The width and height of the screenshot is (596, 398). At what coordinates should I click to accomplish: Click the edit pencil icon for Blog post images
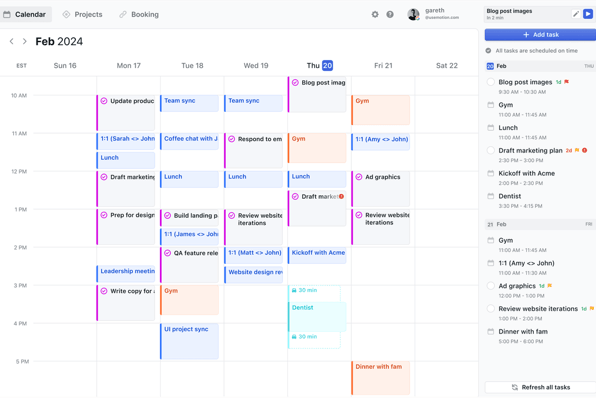576,14
